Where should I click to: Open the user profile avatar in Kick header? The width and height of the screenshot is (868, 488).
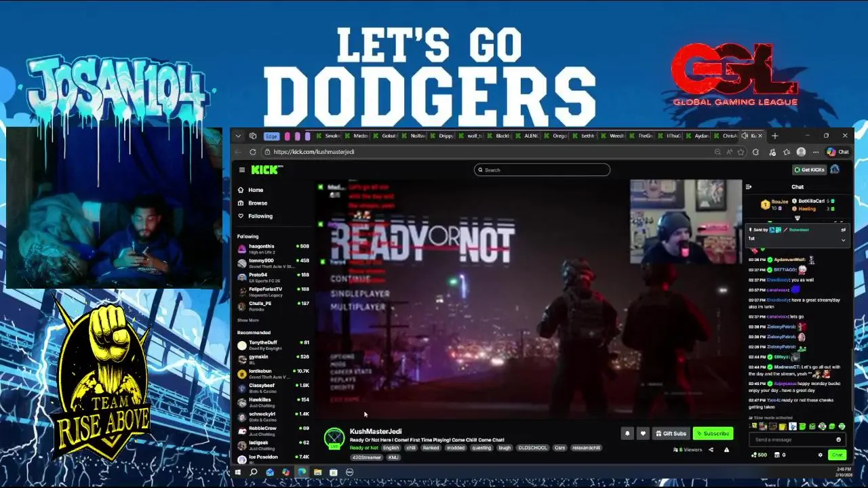(835, 169)
